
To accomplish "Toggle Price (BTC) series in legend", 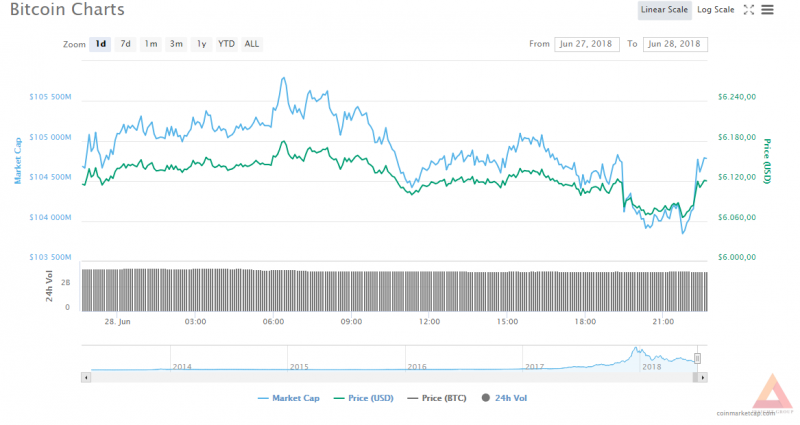I will [437, 398].
